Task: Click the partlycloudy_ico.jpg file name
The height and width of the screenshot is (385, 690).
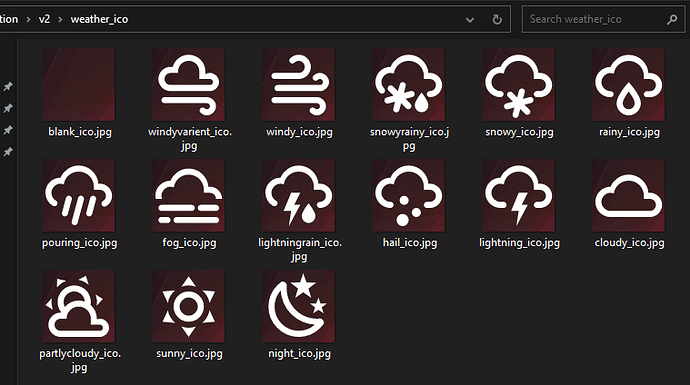Action: pyautogui.click(x=80, y=360)
